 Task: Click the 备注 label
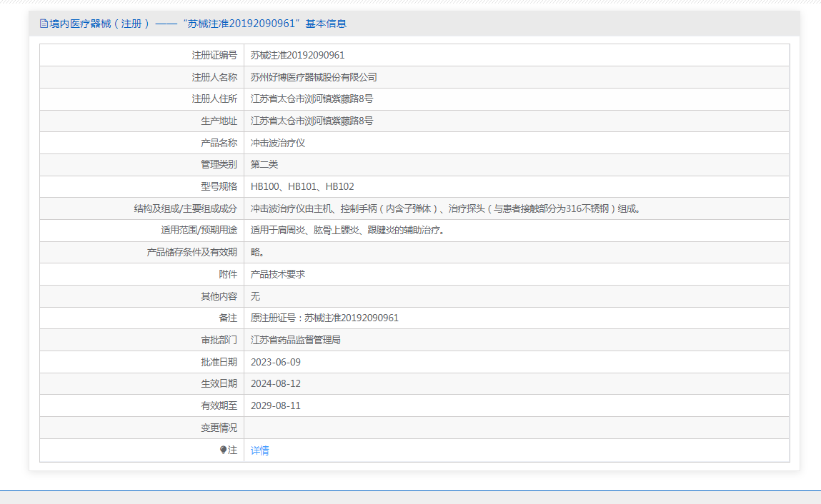228,318
